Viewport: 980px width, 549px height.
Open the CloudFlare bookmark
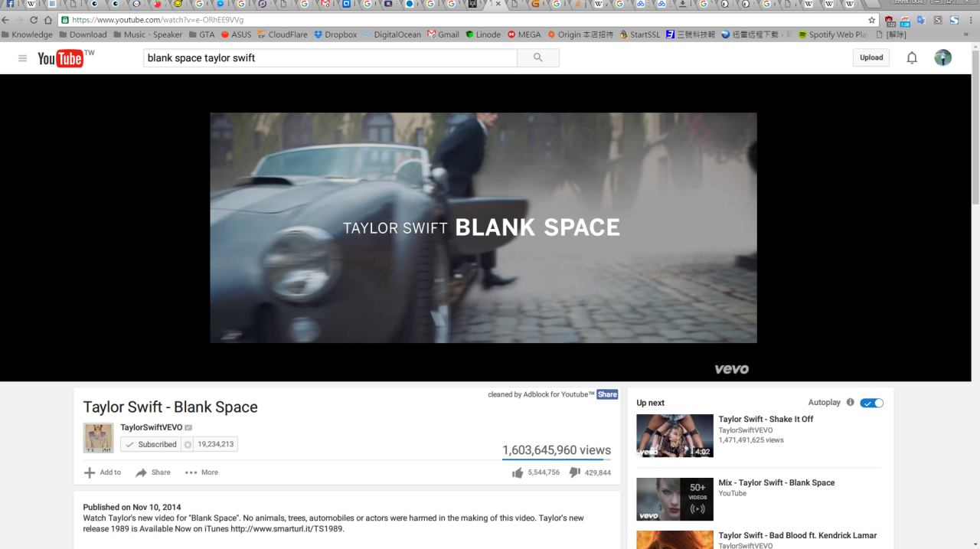tap(283, 34)
